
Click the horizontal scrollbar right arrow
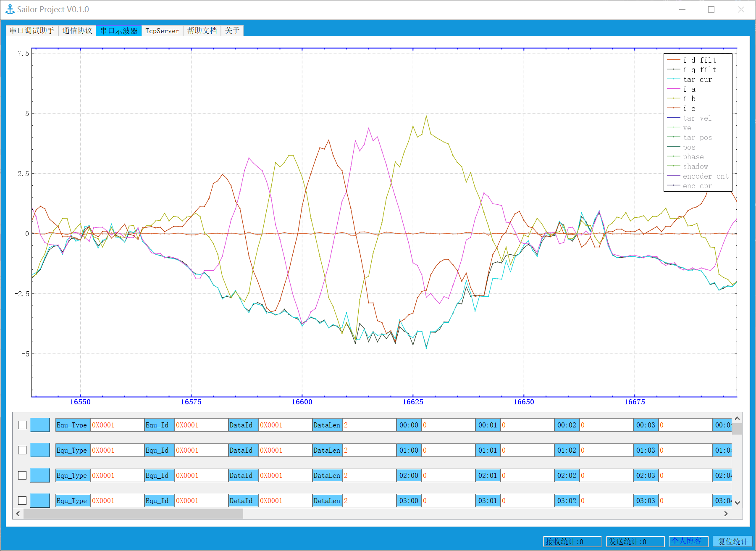[726, 514]
